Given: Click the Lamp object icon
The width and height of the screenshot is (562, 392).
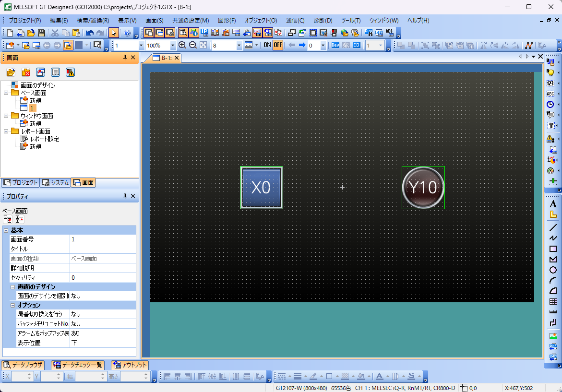Looking at the screenshot, I should pyautogui.click(x=551, y=72).
